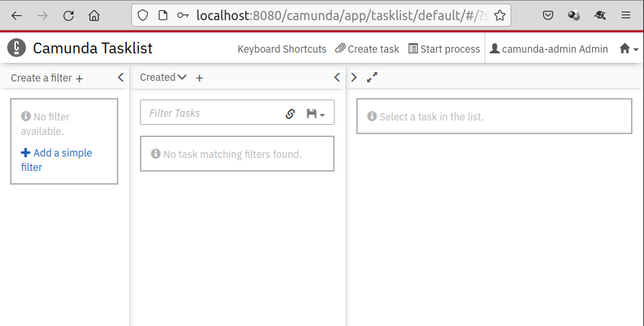The height and width of the screenshot is (326, 644).
Task: Collapse the filters panel chevron
Action: [120, 77]
